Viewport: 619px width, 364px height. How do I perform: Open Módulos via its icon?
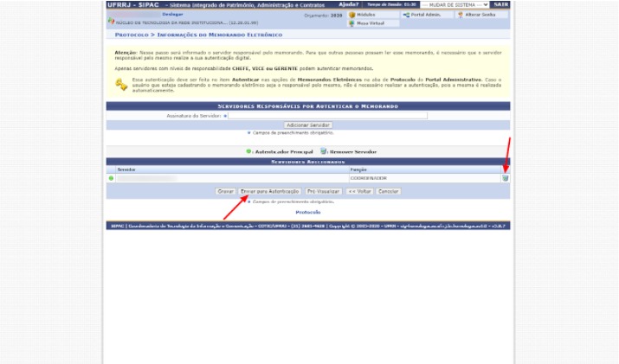[352, 15]
